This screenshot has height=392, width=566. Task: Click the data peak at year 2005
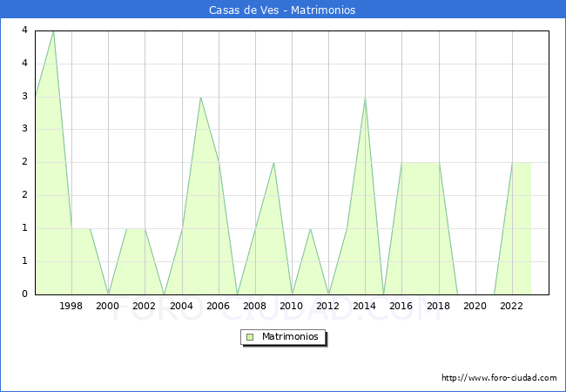[x=200, y=97]
